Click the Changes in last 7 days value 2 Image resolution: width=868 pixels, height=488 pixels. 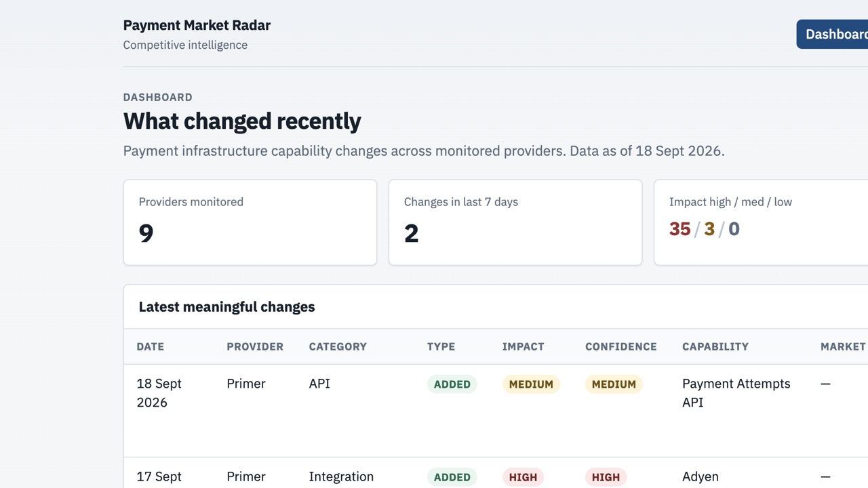411,233
